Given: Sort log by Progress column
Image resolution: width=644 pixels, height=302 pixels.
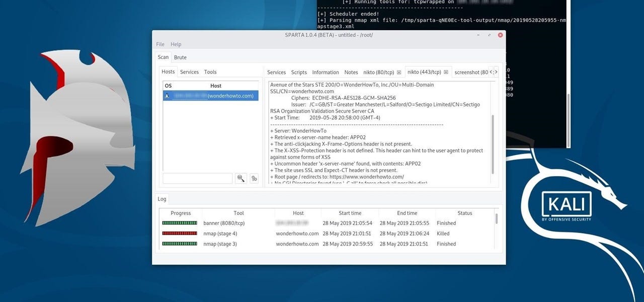Looking at the screenshot, I should [x=181, y=213].
